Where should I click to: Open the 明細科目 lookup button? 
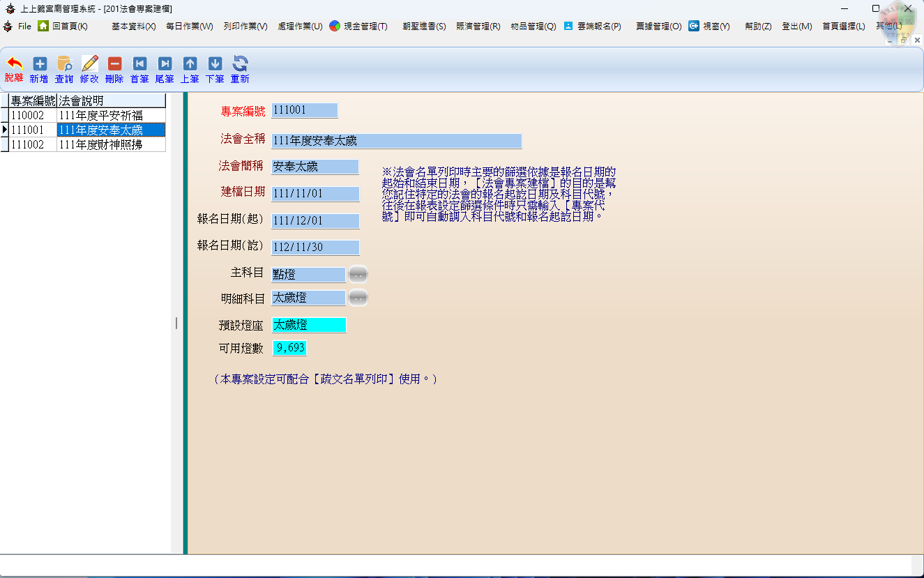(358, 298)
